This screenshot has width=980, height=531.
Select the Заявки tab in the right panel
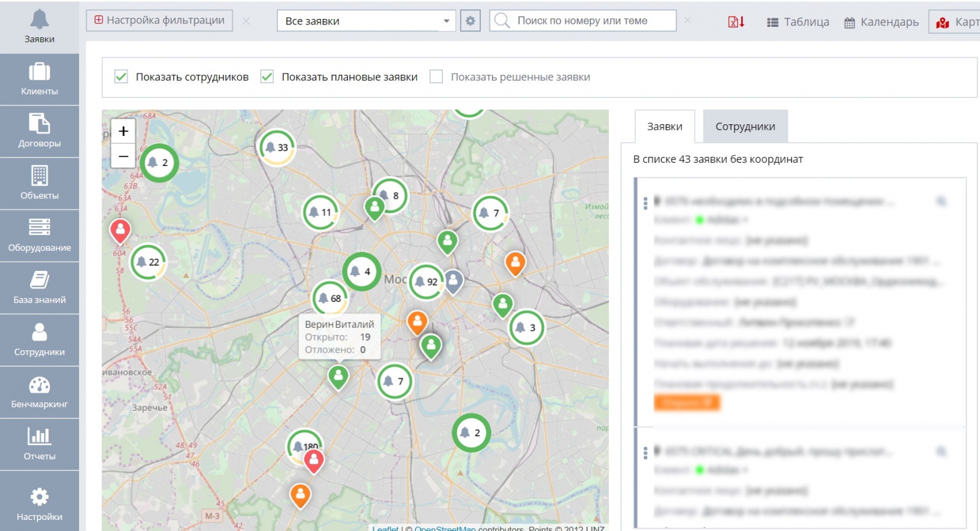click(665, 127)
